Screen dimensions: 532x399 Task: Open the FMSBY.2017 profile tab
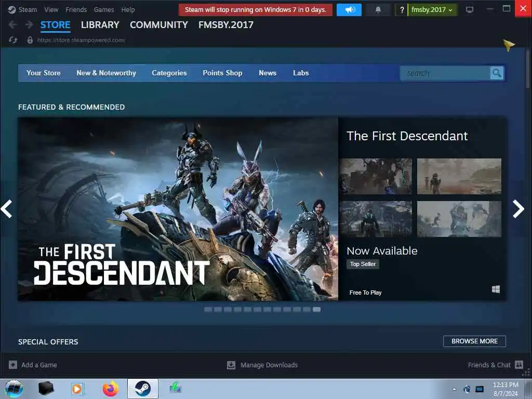[226, 25]
